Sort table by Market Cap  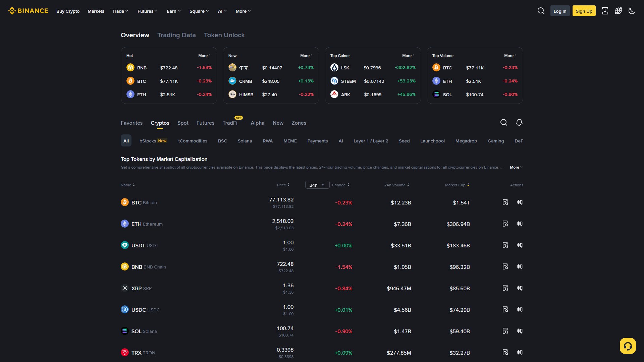coord(457,185)
